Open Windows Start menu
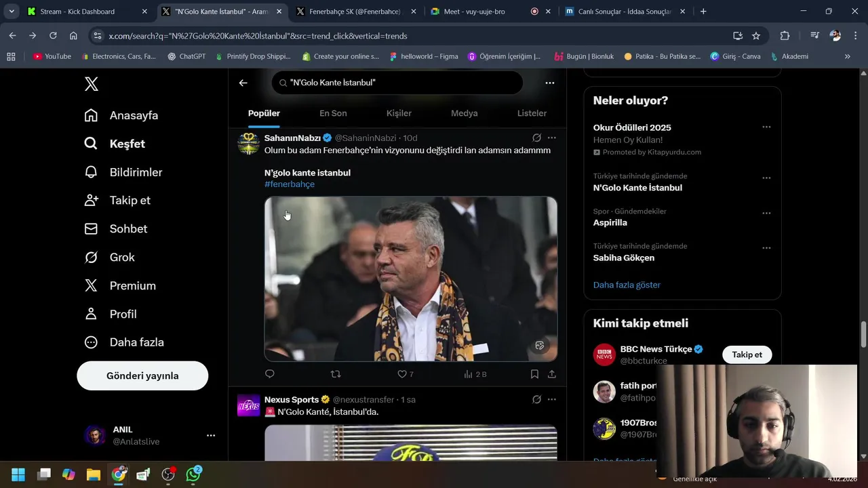Image resolution: width=868 pixels, height=488 pixels. click(x=18, y=474)
